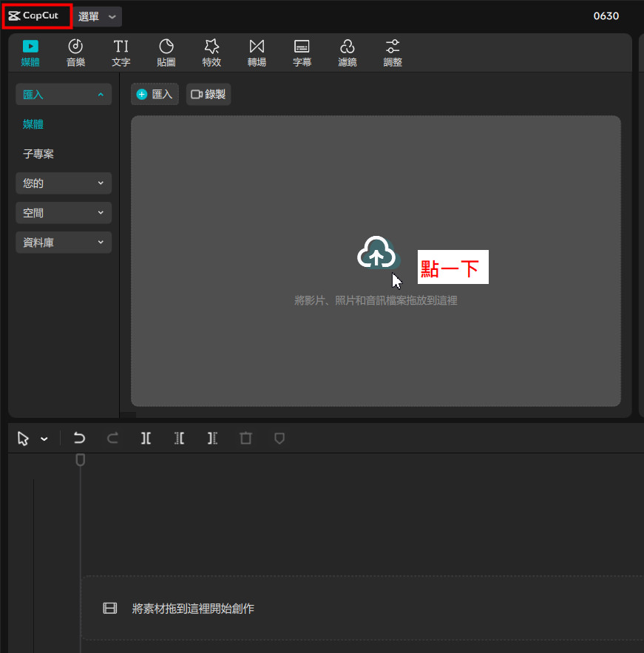Select 子專案 in the sidebar
Viewport: 644px width, 653px height.
click(38, 154)
